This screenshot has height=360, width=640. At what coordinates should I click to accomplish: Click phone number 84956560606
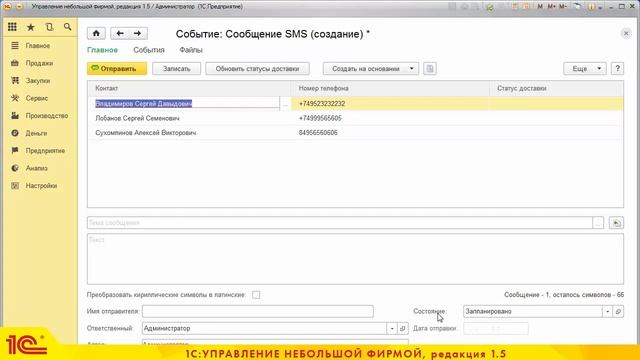[x=318, y=133]
